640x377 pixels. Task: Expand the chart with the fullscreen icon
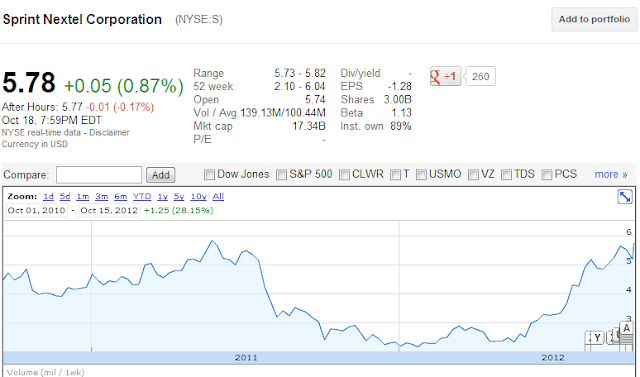click(x=625, y=197)
